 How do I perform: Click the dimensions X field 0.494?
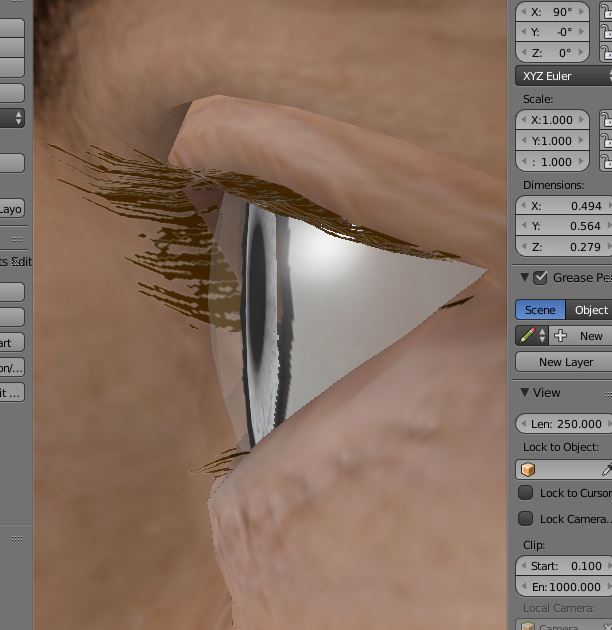coord(564,205)
